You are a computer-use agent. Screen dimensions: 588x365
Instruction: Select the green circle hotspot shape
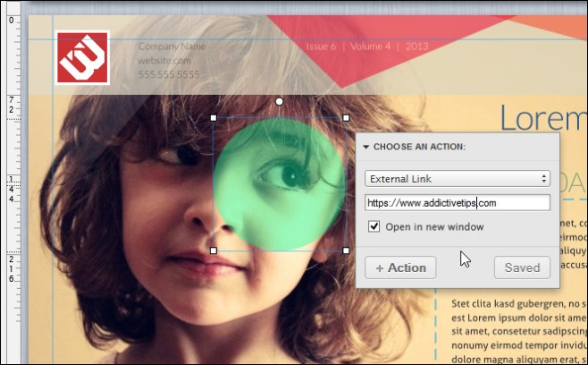[280, 184]
